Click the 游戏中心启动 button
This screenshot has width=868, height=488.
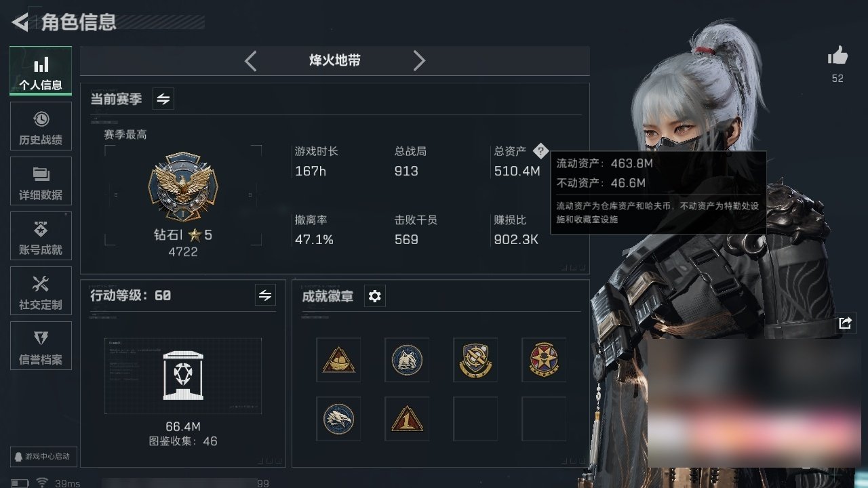click(x=41, y=457)
